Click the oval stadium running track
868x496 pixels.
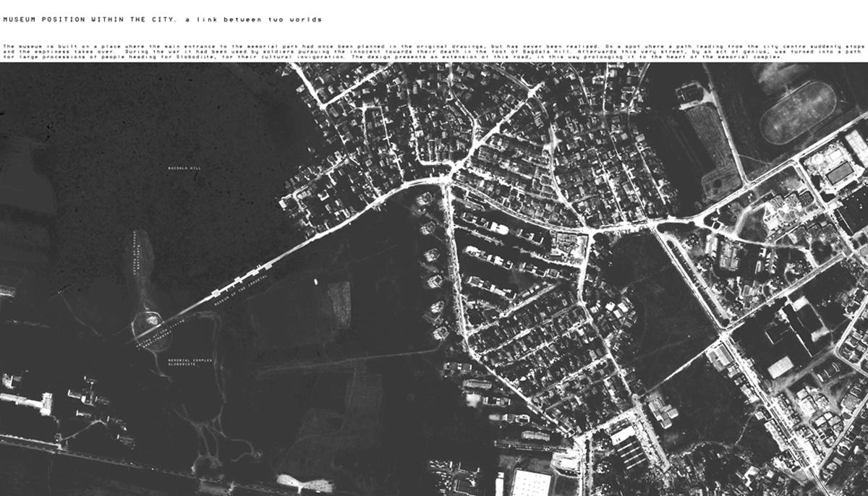click(797, 111)
